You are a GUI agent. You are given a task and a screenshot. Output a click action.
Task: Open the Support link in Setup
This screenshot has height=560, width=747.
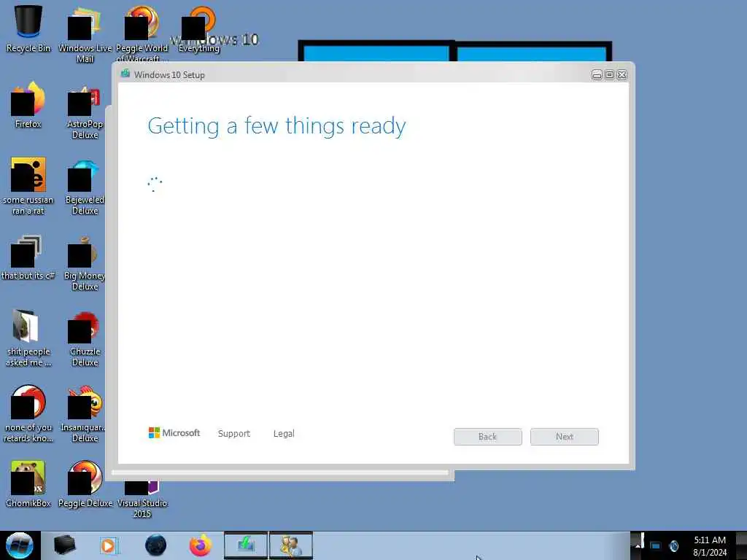click(x=234, y=433)
